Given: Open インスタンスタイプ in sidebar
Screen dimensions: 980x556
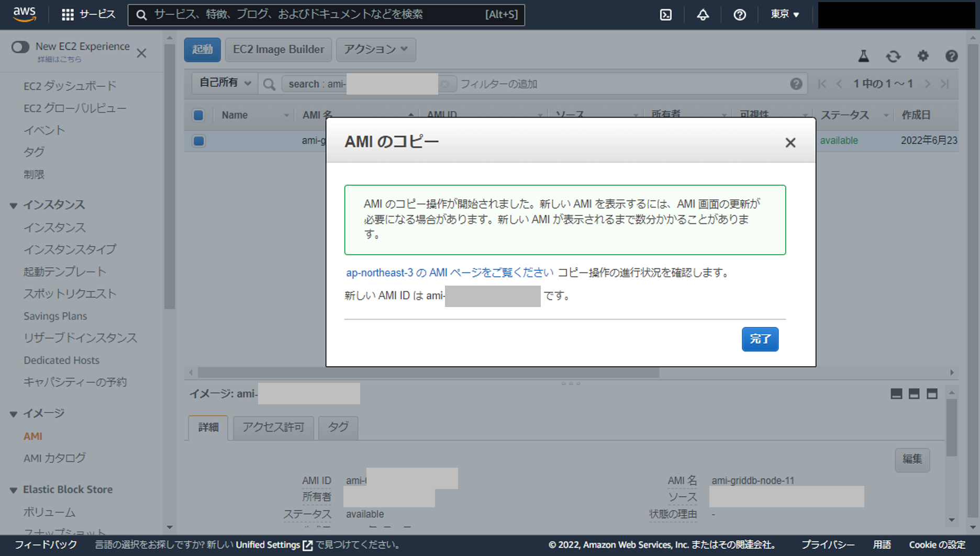Looking at the screenshot, I should pos(70,249).
